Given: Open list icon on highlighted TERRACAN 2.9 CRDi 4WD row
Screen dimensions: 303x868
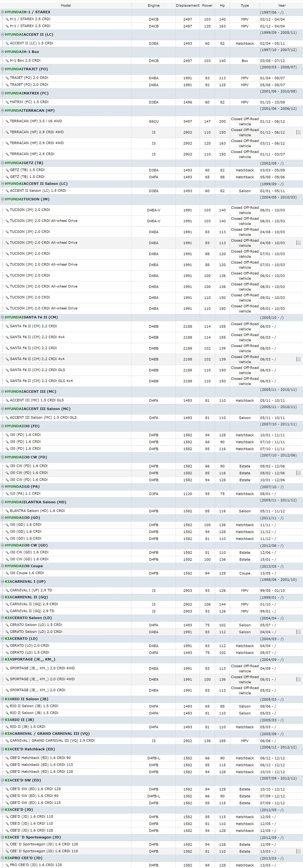Looking at the screenshot, I should tap(298, 132).
